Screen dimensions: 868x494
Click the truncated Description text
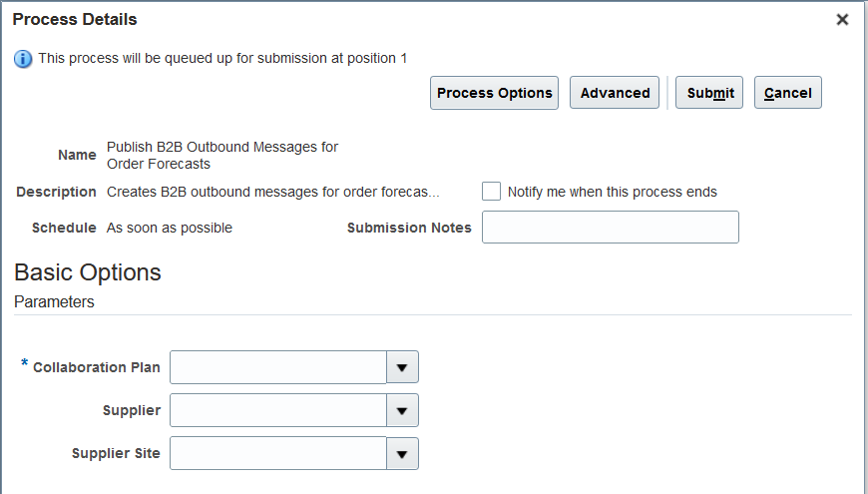[272, 192]
